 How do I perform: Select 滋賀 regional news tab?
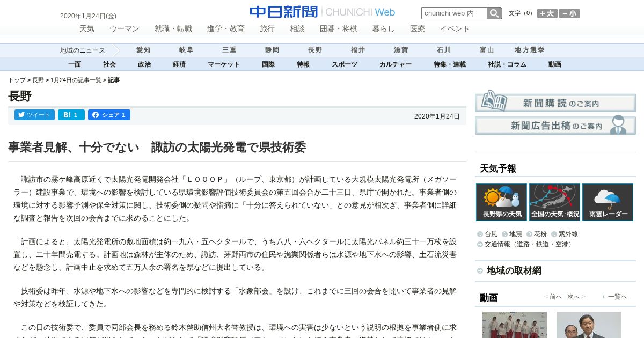[x=401, y=50]
